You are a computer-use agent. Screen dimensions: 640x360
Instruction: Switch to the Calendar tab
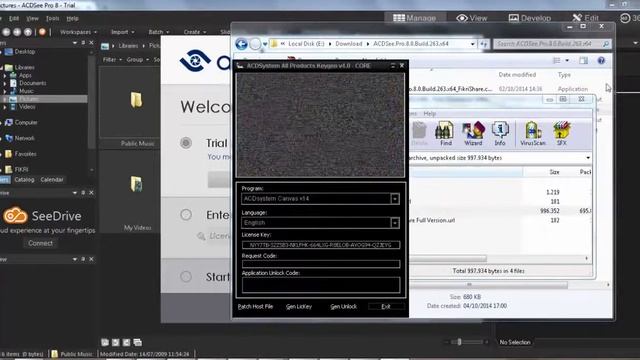[x=51, y=180]
